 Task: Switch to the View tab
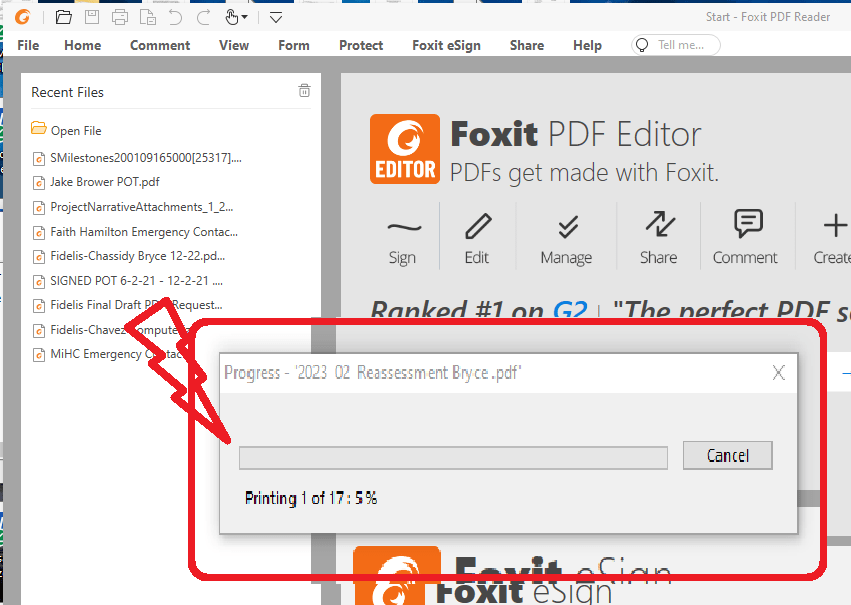[x=234, y=46]
